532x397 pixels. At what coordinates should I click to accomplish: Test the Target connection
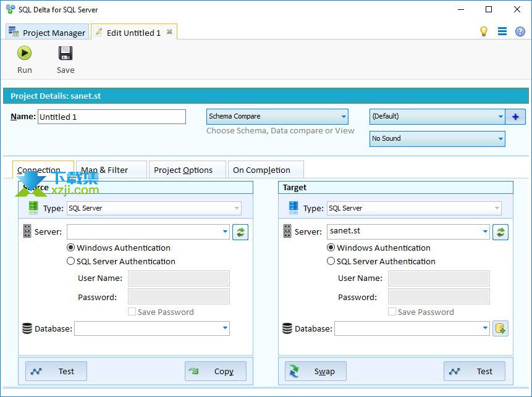[475, 371]
